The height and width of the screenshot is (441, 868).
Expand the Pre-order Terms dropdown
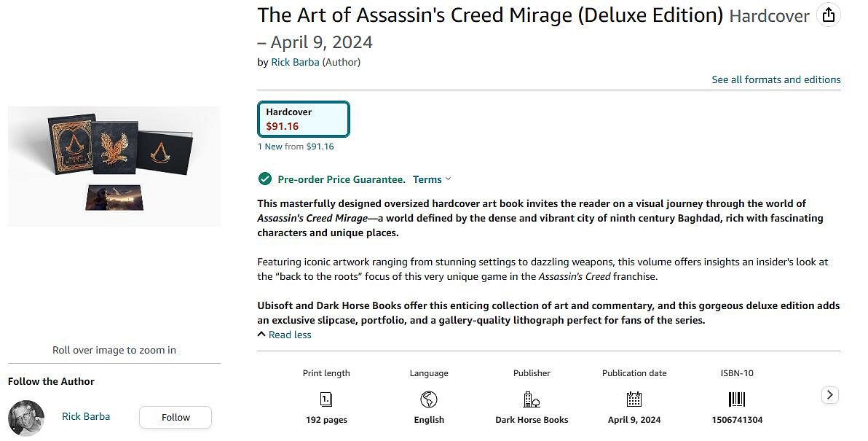432,179
